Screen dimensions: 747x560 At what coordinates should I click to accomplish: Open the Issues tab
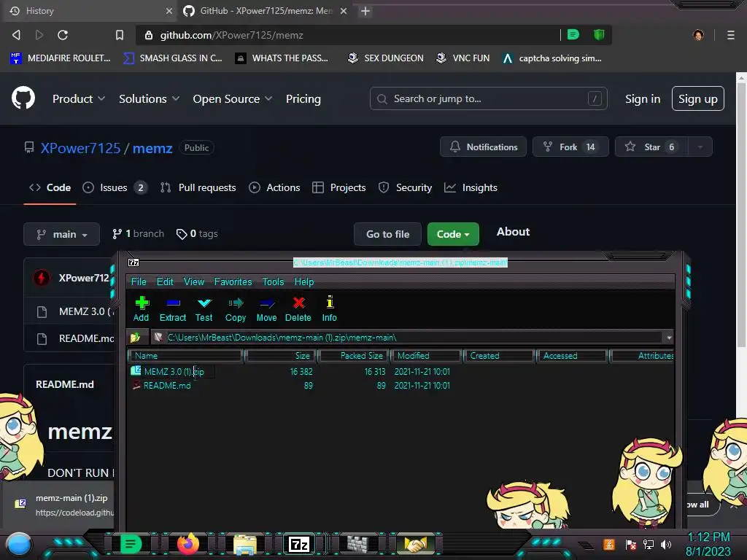(x=115, y=187)
